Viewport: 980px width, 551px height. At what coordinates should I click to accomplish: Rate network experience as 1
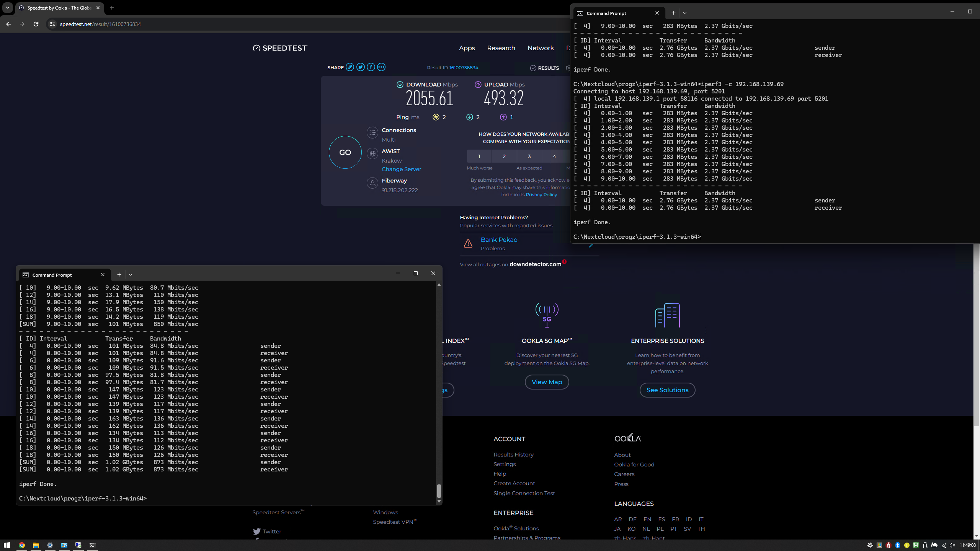479,156
